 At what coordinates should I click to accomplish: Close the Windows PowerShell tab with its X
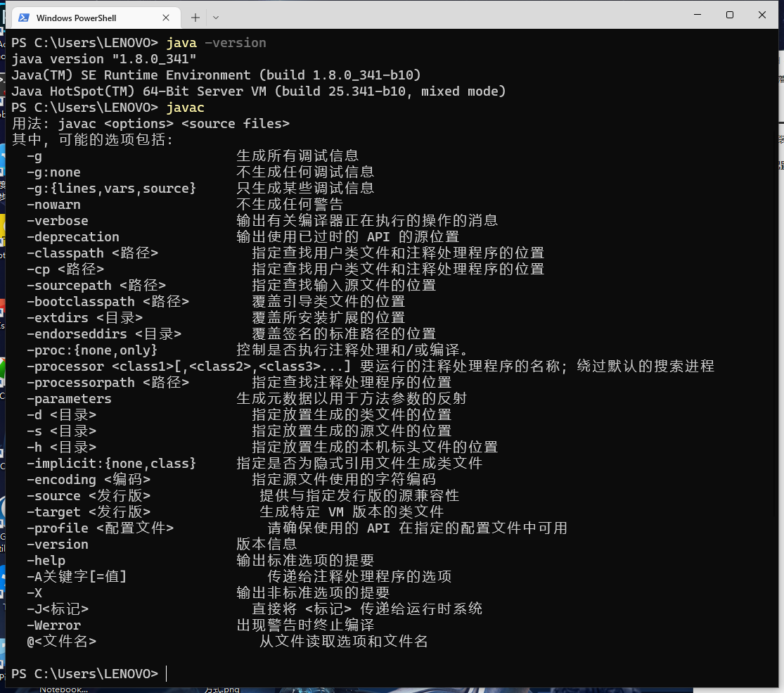(167, 17)
